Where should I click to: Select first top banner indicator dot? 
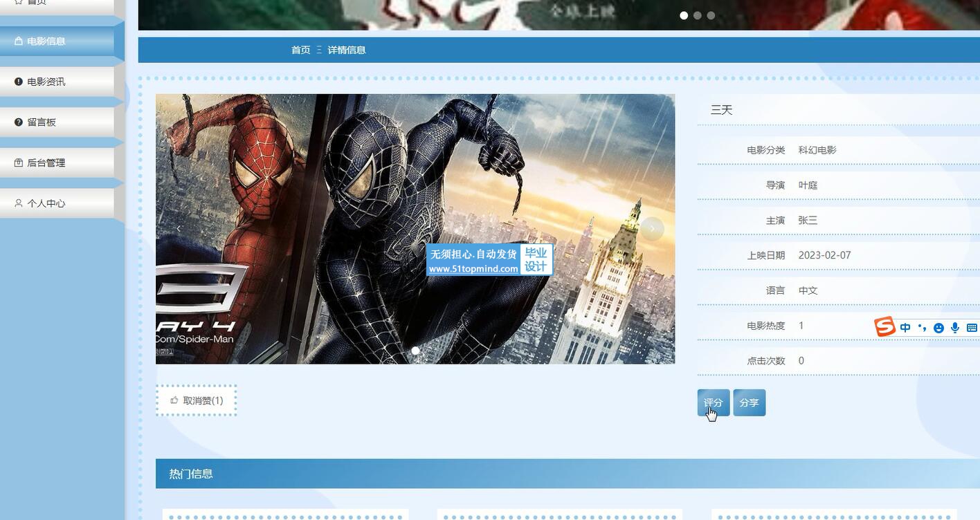(x=684, y=15)
